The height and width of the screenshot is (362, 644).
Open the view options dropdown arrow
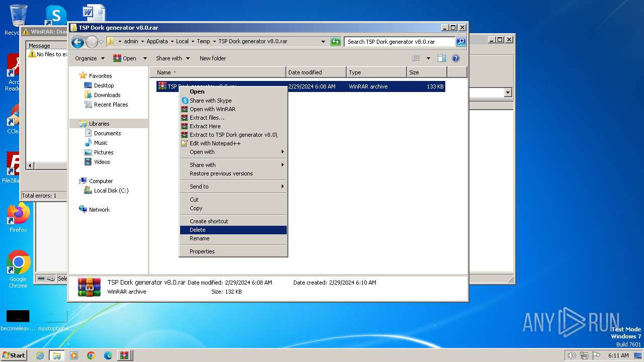coord(428,58)
